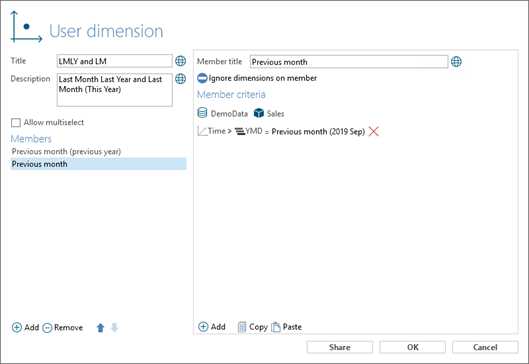Add a new member in Members list
This screenshot has height=364, width=529.
tap(25, 327)
